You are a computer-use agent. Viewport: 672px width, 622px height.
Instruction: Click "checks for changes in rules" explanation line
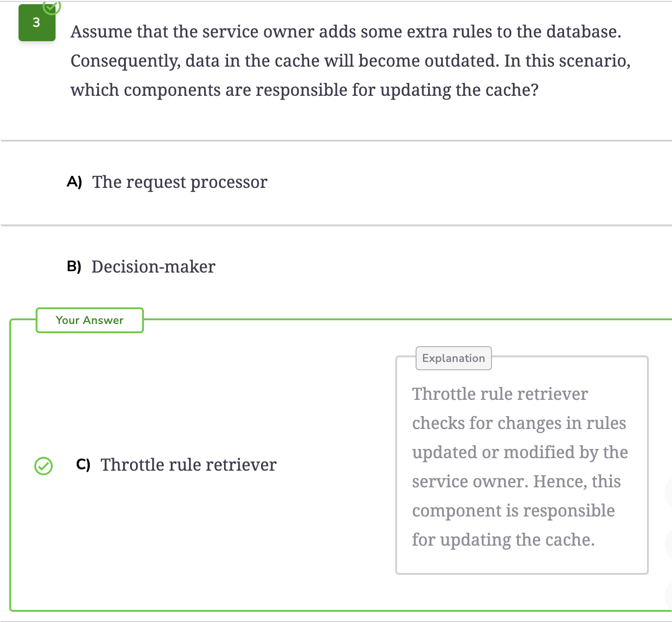click(519, 423)
